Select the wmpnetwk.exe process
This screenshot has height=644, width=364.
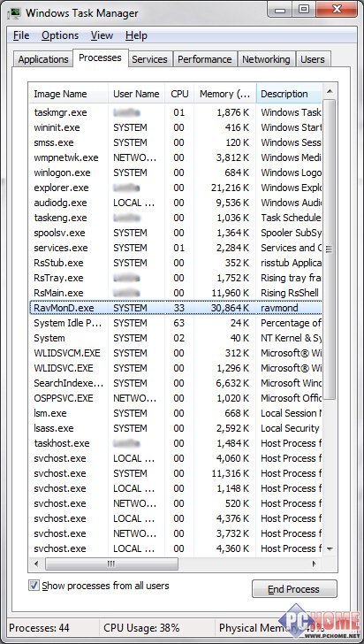[176, 157]
